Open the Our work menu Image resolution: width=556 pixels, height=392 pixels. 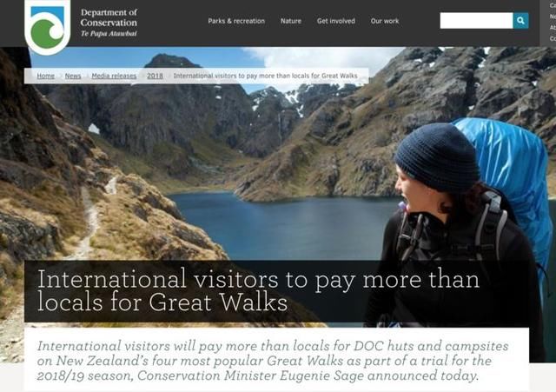385,21
